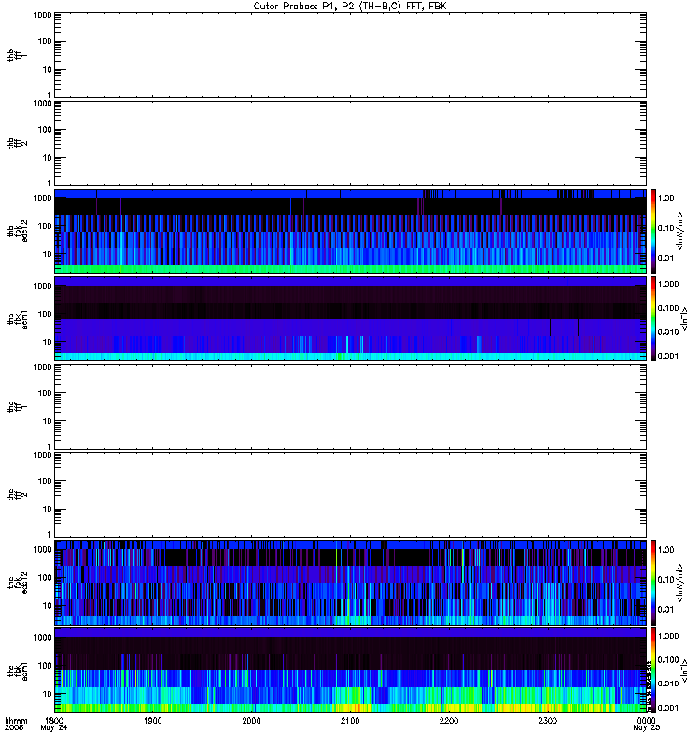Click the thb fff 1 y-axis title
This screenshot has height=747, width=700.
point(17,55)
